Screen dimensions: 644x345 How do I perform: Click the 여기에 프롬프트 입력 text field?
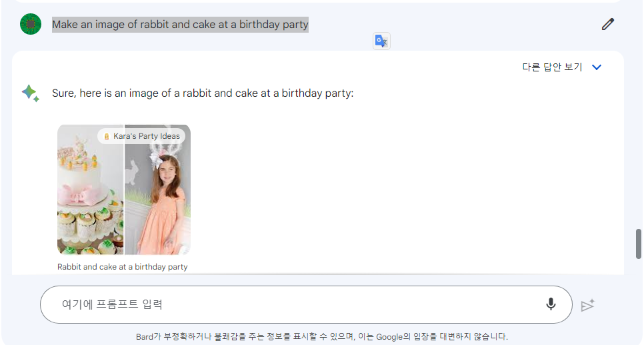pos(306,305)
